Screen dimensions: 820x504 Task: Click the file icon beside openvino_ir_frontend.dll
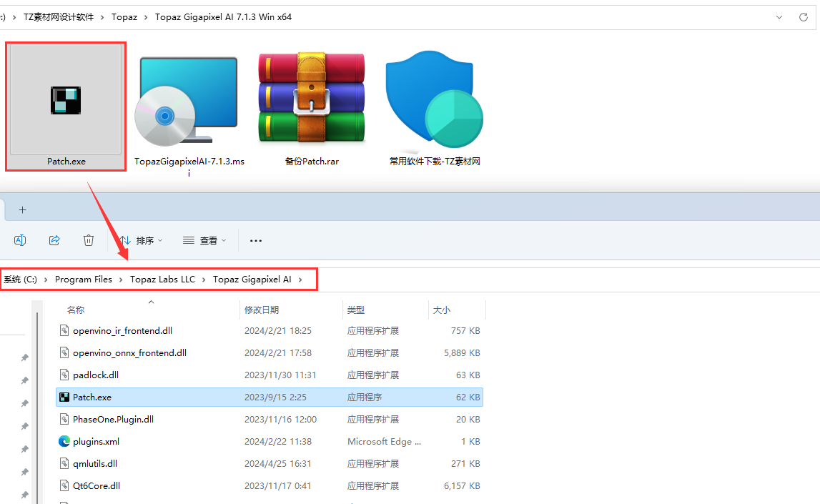pos(64,330)
